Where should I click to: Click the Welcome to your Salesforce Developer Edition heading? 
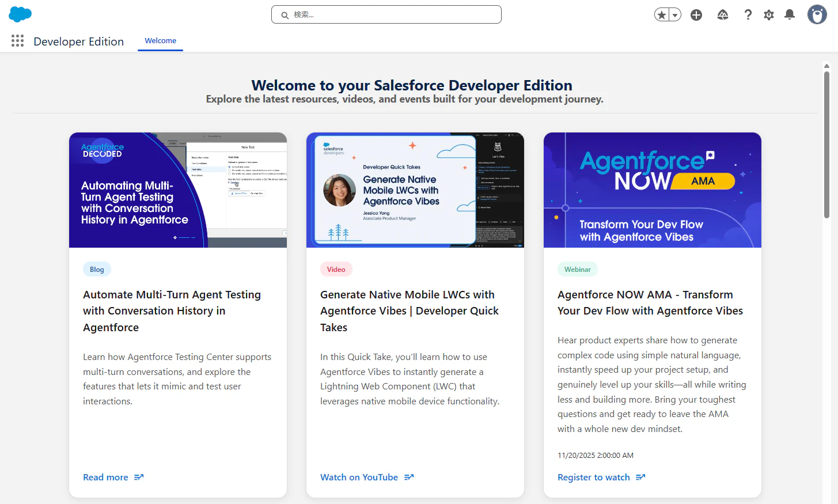click(x=412, y=85)
